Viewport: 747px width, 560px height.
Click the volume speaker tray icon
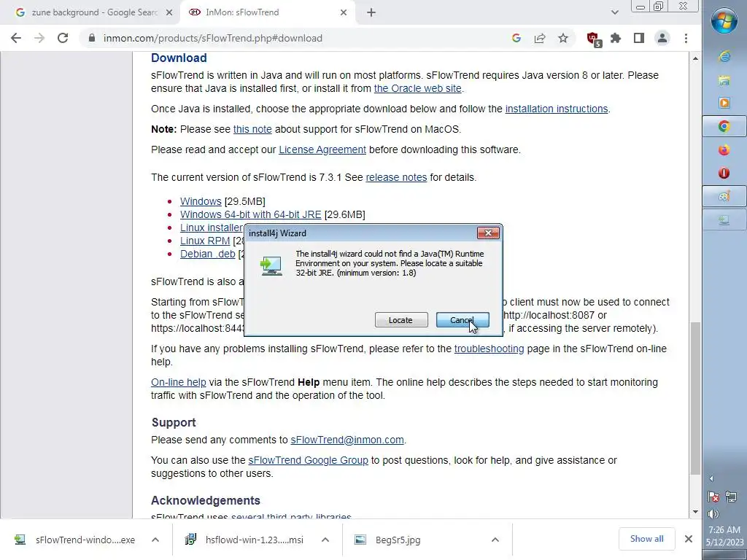pyautogui.click(x=713, y=514)
